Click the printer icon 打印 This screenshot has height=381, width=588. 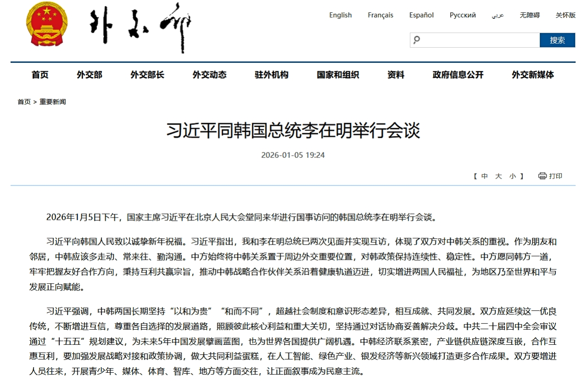tap(543, 176)
